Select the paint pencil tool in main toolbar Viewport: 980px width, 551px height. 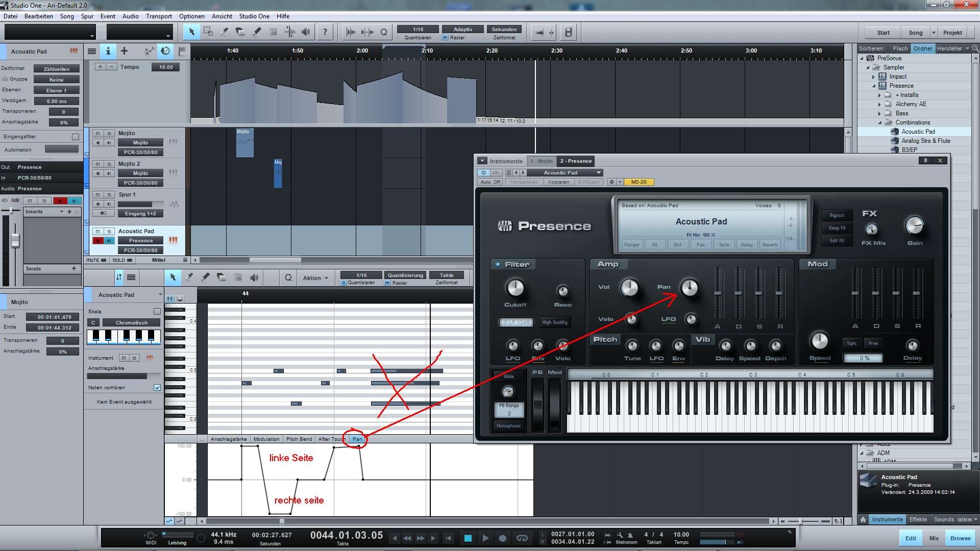[257, 32]
